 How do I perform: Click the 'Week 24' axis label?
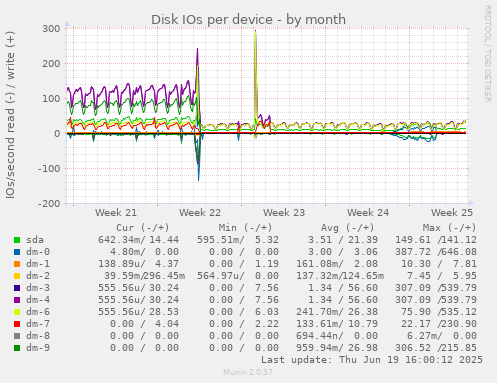coord(368,213)
